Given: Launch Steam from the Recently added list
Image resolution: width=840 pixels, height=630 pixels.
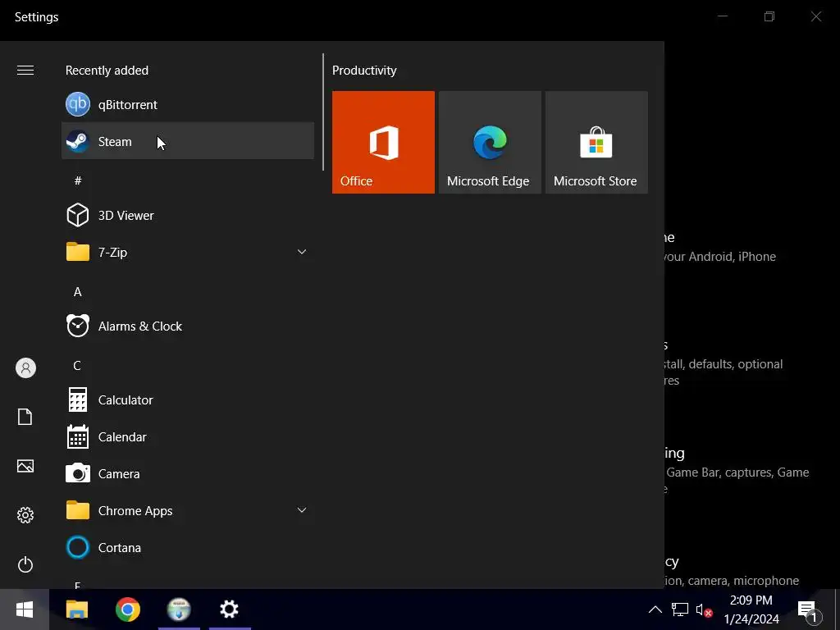Looking at the screenshot, I should [188, 141].
